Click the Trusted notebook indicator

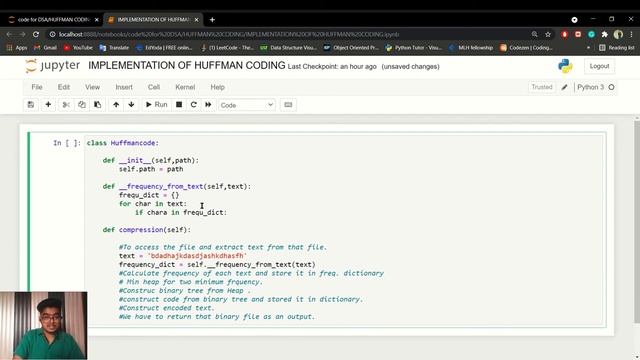click(542, 87)
